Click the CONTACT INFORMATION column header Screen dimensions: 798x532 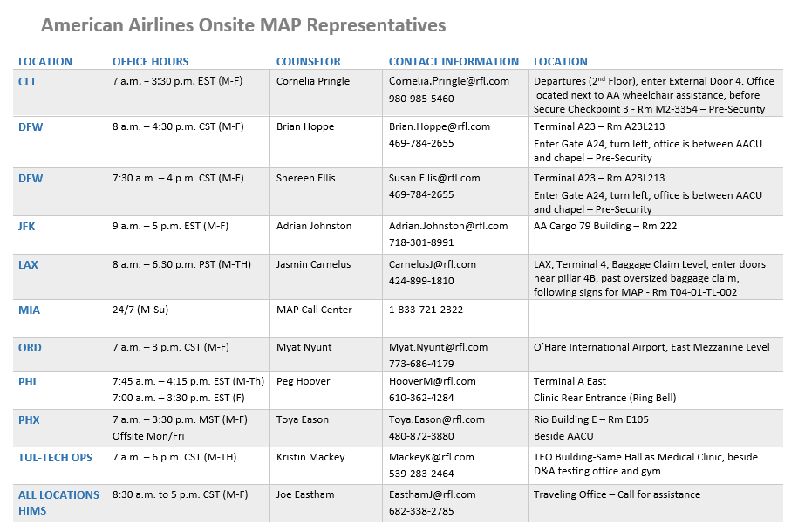(454, 62)
